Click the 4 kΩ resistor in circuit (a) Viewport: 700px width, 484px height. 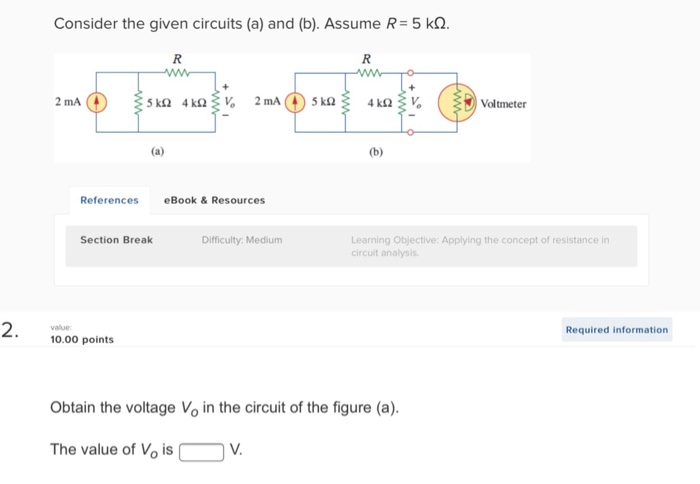point(216,103)
